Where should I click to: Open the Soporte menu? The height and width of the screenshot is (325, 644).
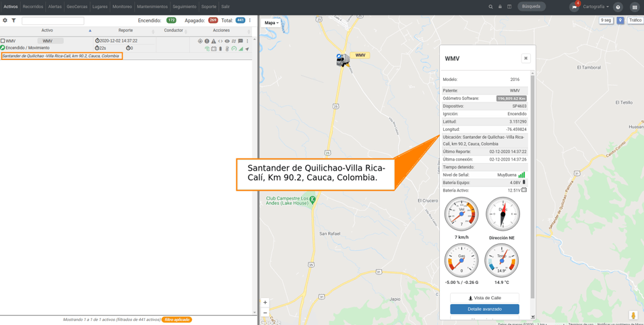pyautogui.click(x=209, y=7)
